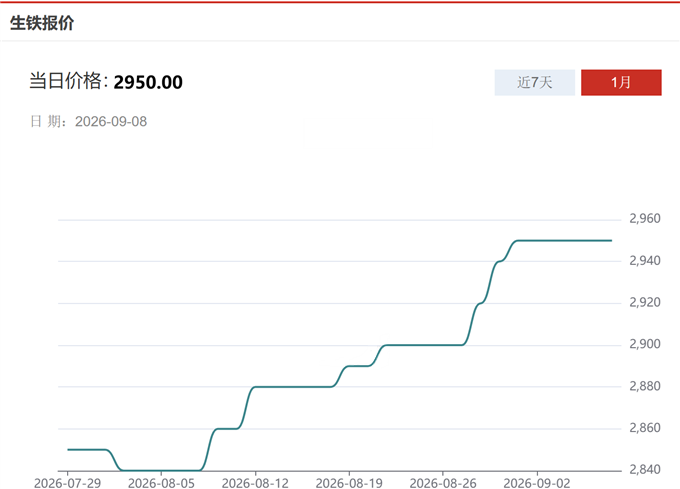Click y-axis value 2,920
The image size is (680, 489).
coord(645,302)
